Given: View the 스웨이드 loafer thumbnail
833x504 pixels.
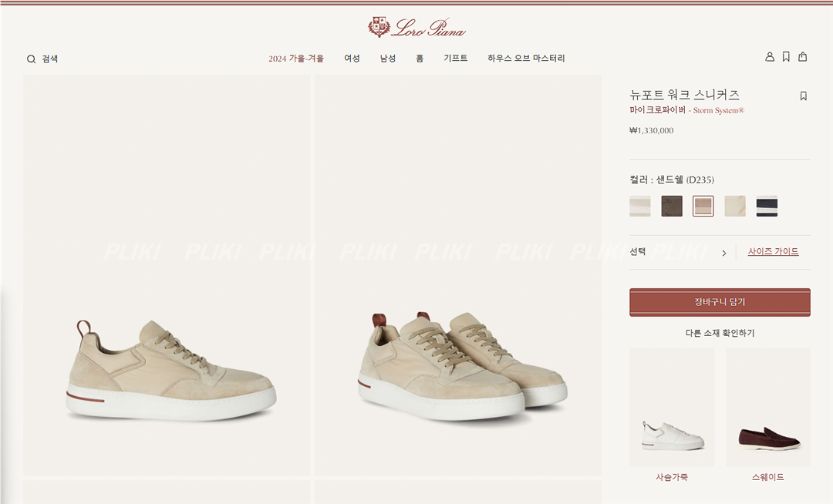Looking at the screenshot, I should coord(768,407).
